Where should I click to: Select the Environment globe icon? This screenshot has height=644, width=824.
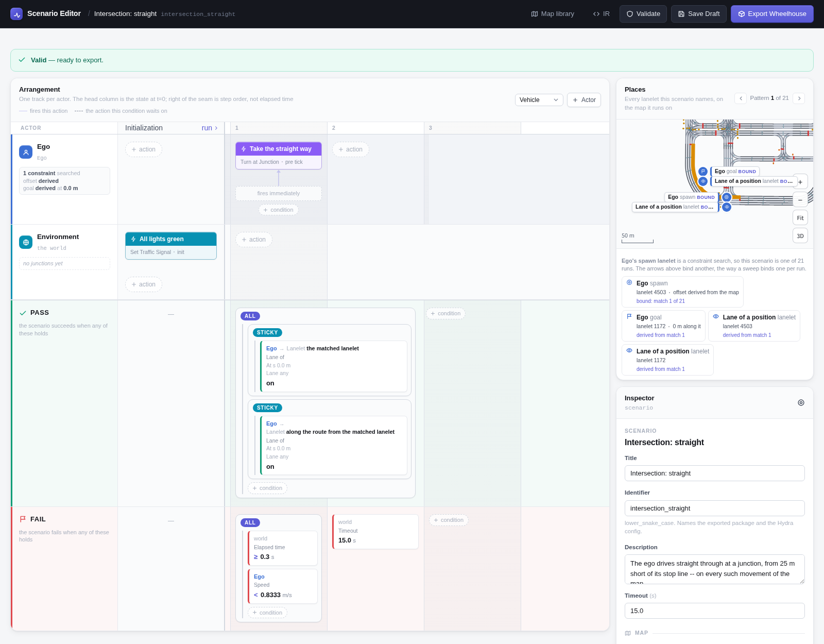pos(26,242)
